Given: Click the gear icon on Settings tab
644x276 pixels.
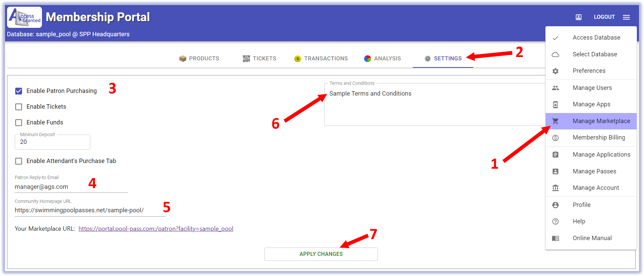Looking at the screenshot, I should coord(428,59).
